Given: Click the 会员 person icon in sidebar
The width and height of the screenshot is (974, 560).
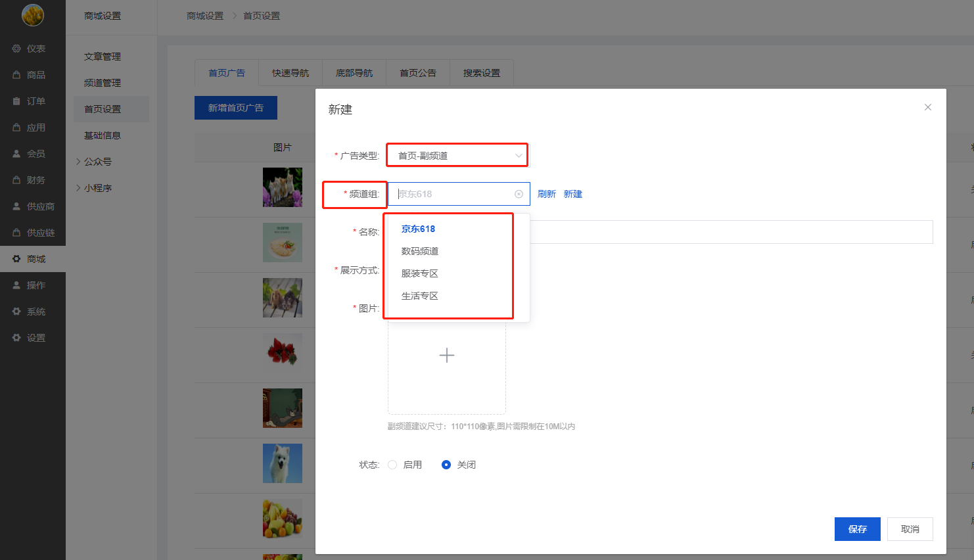Looking at the screenshot, I should [16, 154].
